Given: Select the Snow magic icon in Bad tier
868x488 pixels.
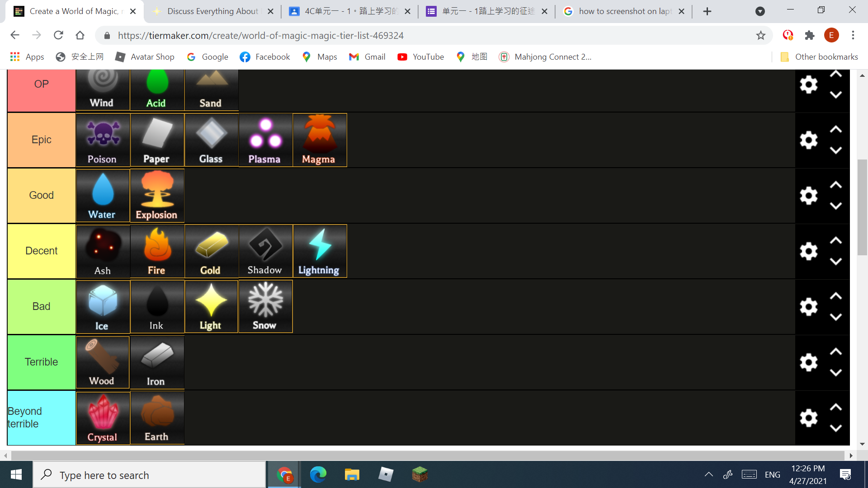Looking at the screenshot, I should tap(264, 306).
